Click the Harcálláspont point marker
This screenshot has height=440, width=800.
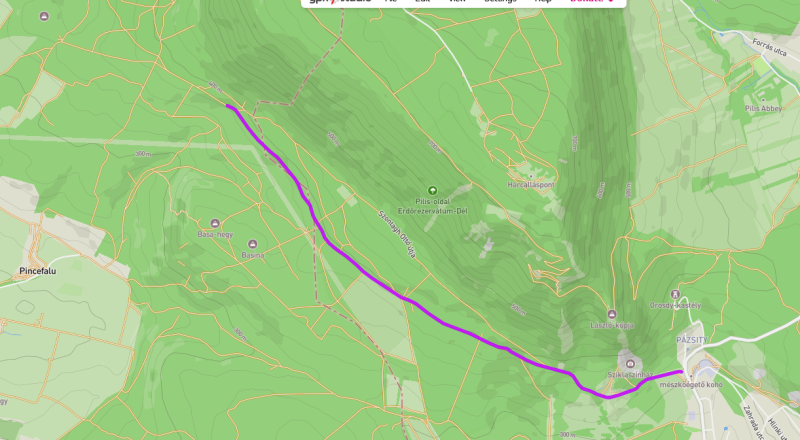pyautogui.click(x=531, y=176)
